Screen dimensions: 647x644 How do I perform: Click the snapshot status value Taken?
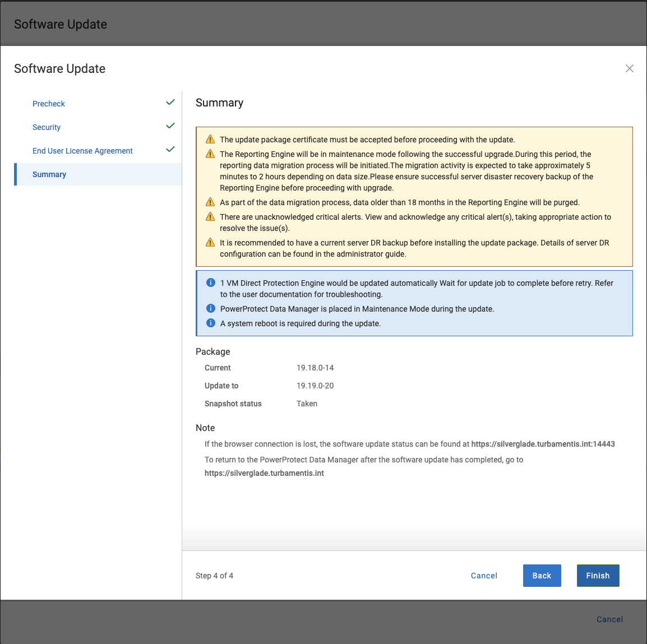point(307,404)
